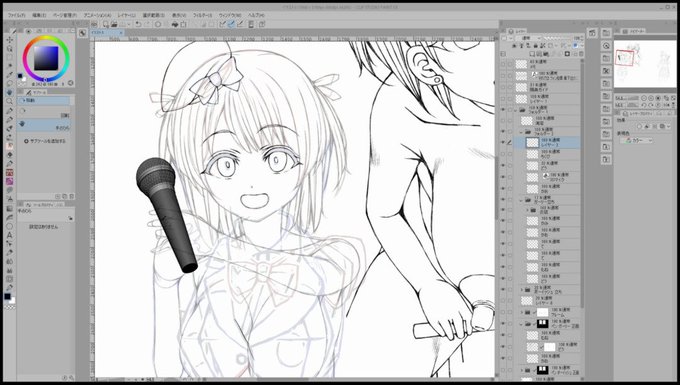Click the Save icon in the command bar
Image resolution: width=680 pixels, height=385 pixels.
(123, 24)
